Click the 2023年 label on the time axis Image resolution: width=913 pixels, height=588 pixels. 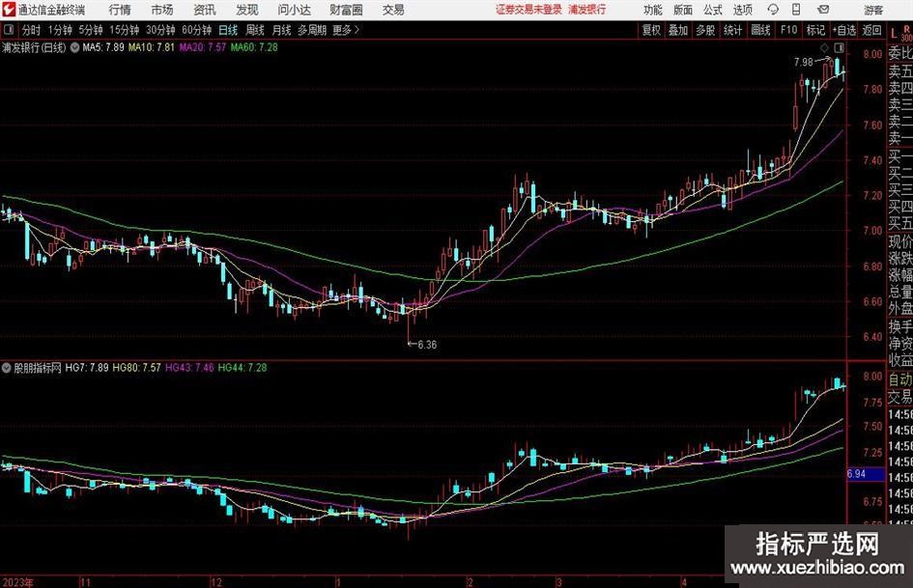(17, 582)
